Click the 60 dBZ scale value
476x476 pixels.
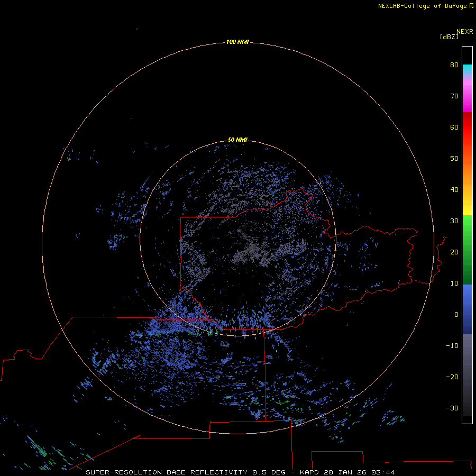pos(454,127)
